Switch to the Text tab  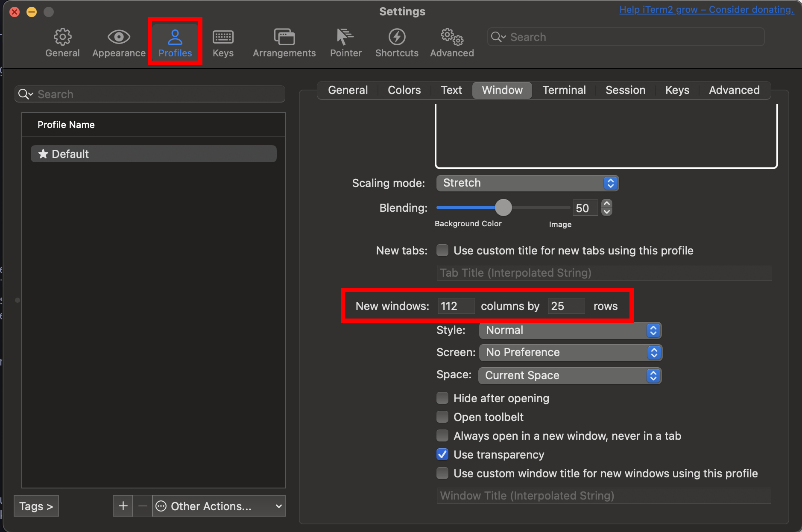(x=451, y=90)
